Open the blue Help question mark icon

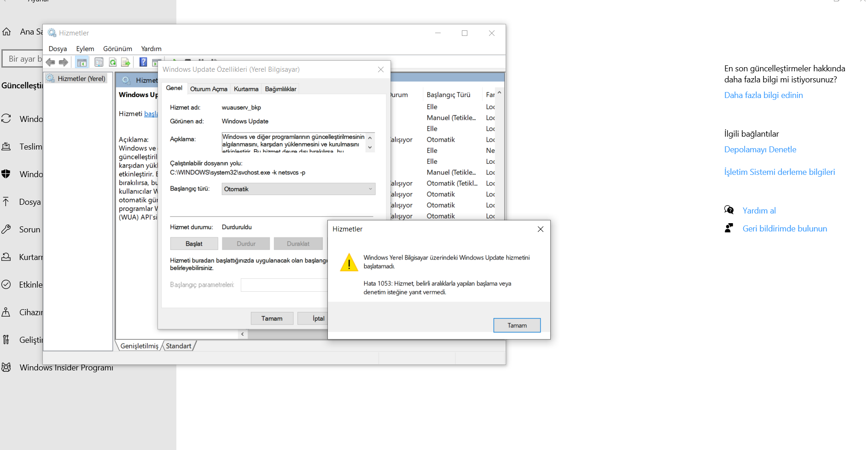click(x=143, y=62)
